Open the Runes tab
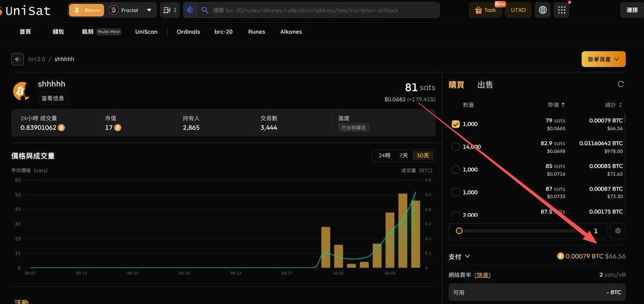This screenshot has width=644, height=304. (x=257, y=32)
